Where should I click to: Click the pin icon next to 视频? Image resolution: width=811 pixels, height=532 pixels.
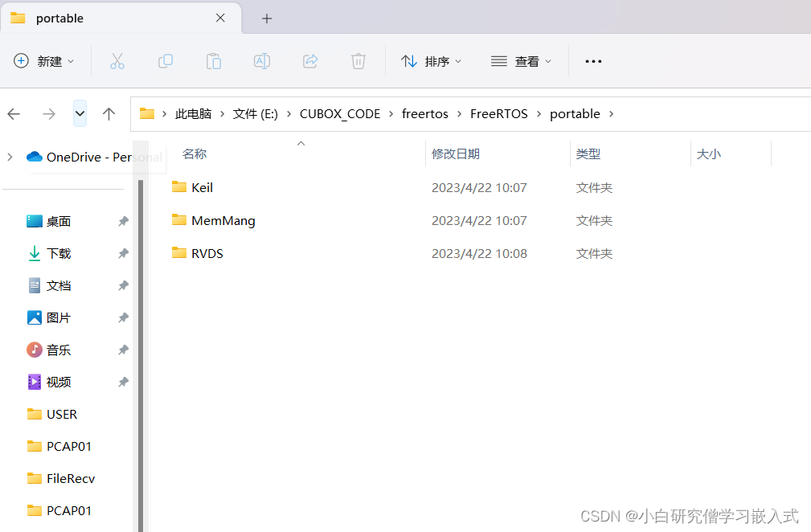coord(123,382)
